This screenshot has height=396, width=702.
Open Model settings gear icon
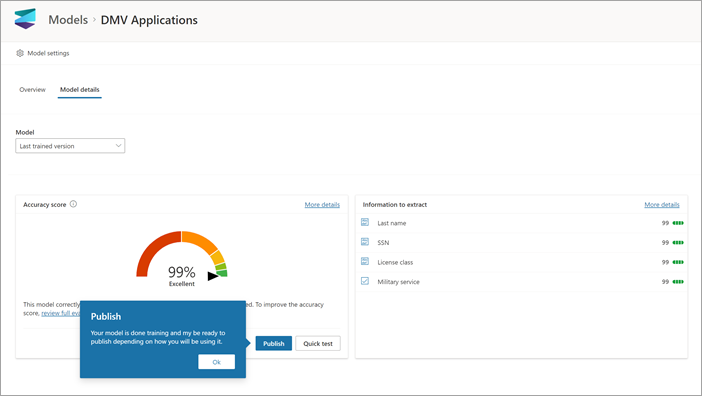pyautogui.click(x=20, y=53)
